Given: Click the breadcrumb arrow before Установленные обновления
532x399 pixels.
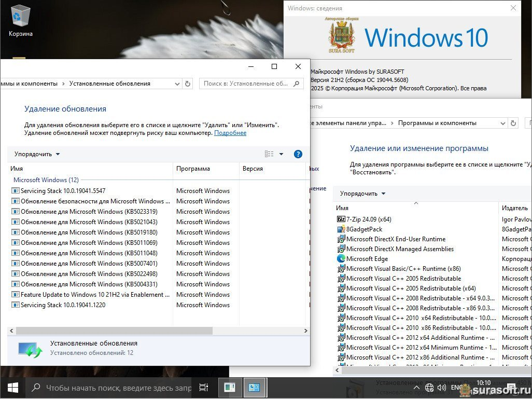Looking at the screenshot, I should [x=63, y=84].
